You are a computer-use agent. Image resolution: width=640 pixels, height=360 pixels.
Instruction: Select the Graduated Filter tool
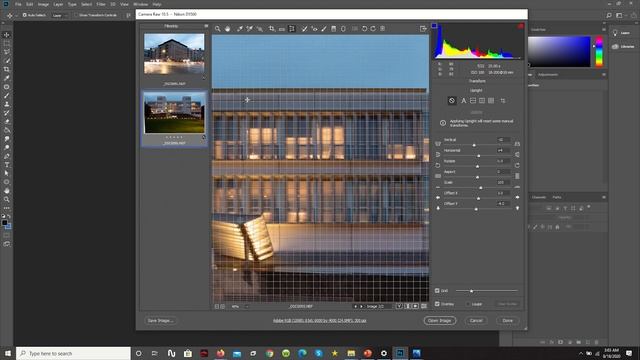[x=333, y=29]
